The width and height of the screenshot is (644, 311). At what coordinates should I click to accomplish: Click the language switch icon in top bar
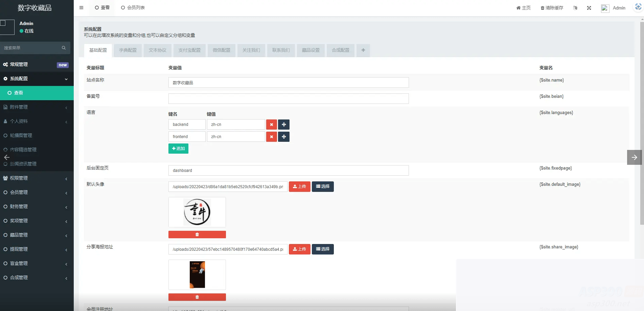click(575, 8)
